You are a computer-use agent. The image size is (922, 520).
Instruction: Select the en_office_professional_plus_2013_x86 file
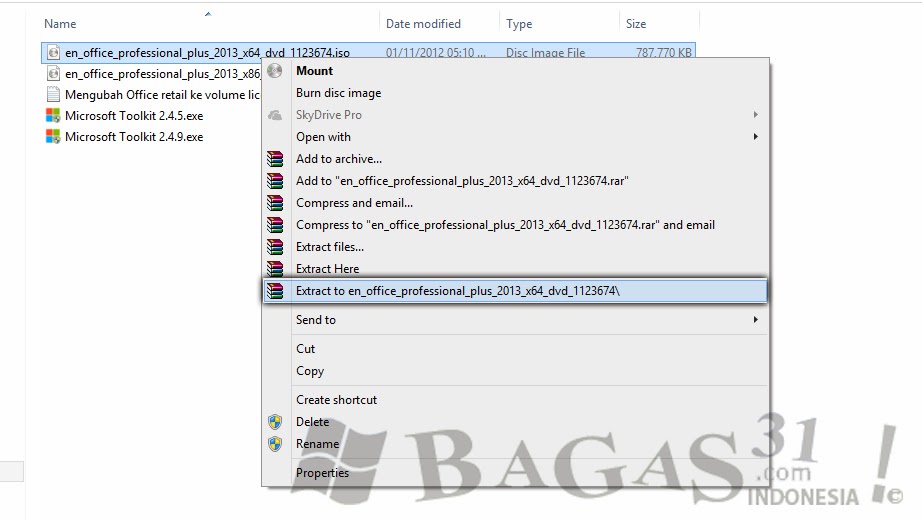click(162, 74)
